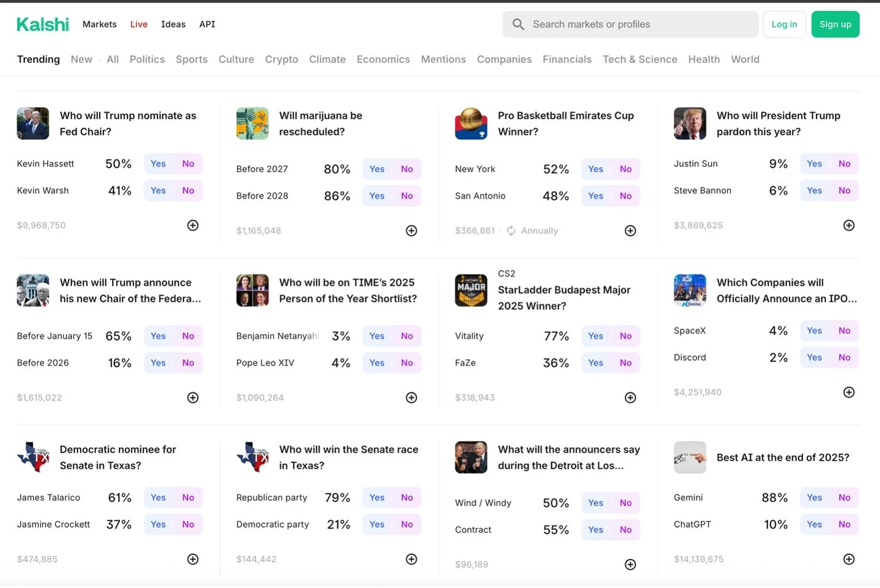Open the World category
880x588 pixels.
745,59
